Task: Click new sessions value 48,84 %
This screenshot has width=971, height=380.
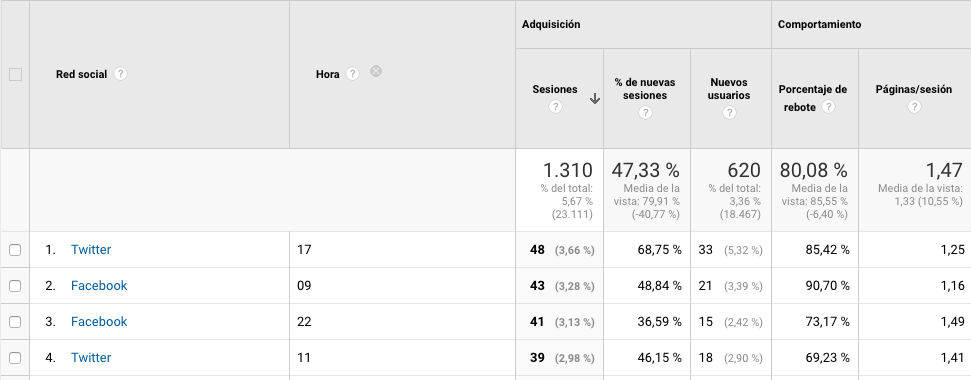Action: click(660, 285)
